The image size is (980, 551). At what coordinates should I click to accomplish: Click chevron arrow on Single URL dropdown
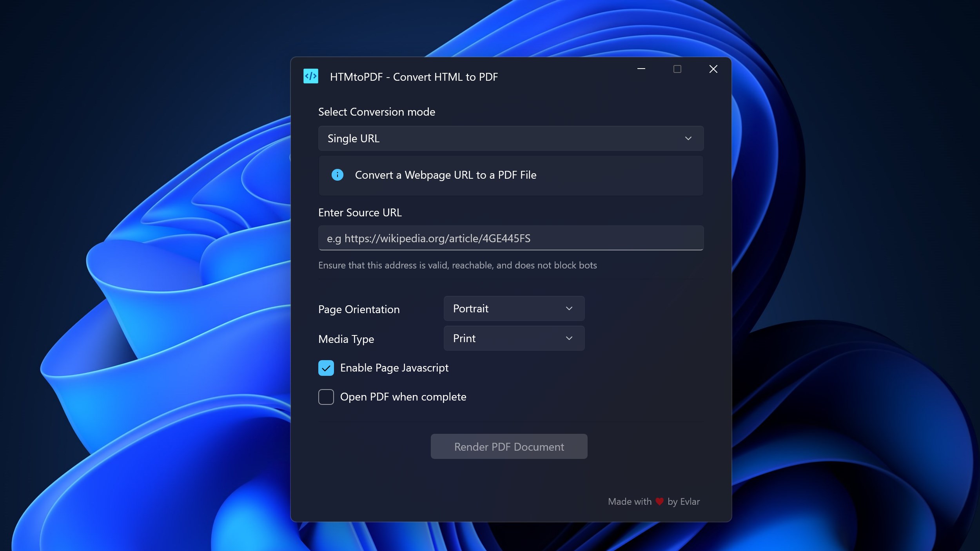688,138
